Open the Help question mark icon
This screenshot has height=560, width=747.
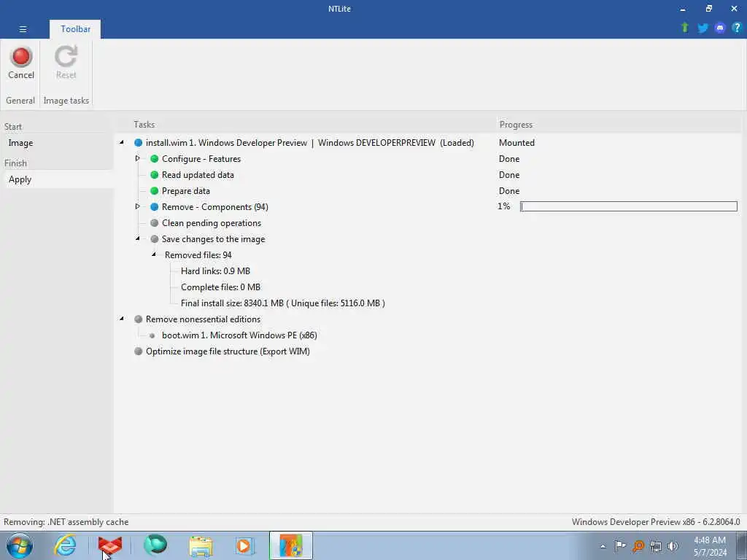(x=737, y=28)
